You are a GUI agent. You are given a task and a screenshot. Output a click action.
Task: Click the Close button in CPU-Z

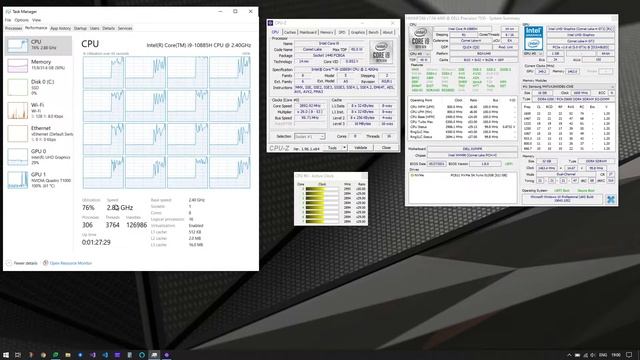coord(386,148)
